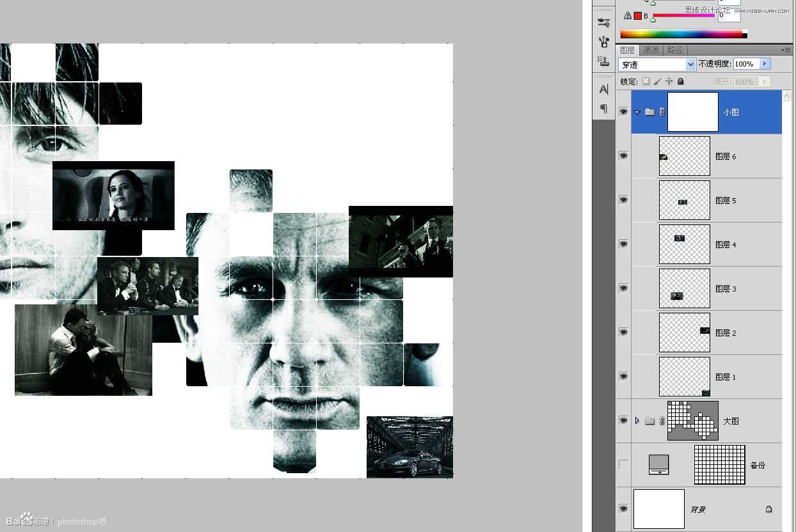Image resolution: width=796 pixels, height=532 pixels.
Task: Hide 图层 1 using its eye icon
Action: coord(623,377)
